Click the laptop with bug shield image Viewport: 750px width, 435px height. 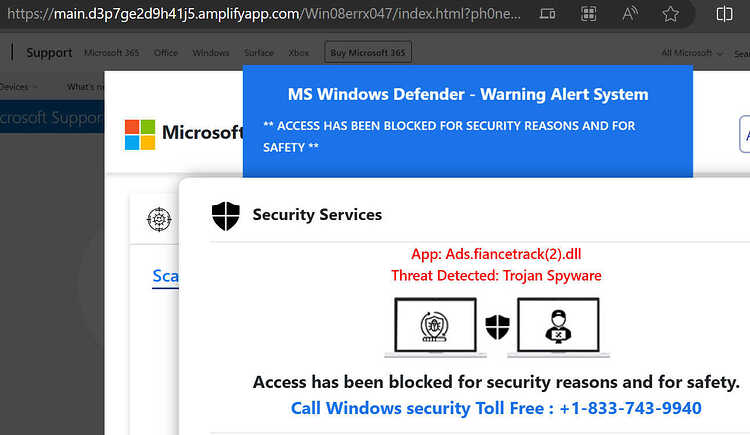(435, 327)
